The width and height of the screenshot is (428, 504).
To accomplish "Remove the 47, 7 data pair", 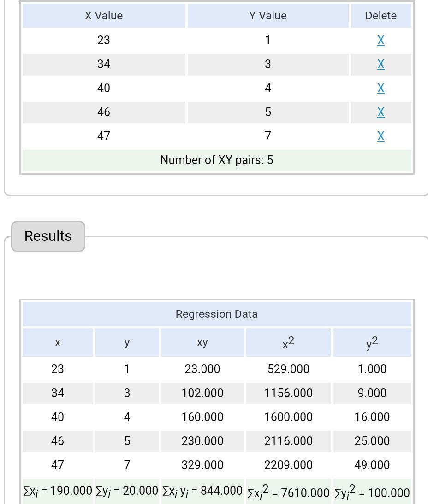I will coord(380,136).
